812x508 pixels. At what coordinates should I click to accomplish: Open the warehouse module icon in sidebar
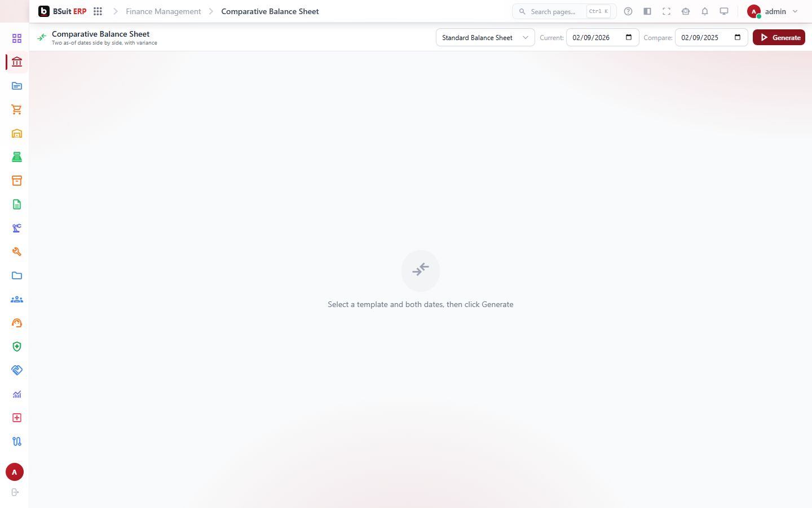17,133
